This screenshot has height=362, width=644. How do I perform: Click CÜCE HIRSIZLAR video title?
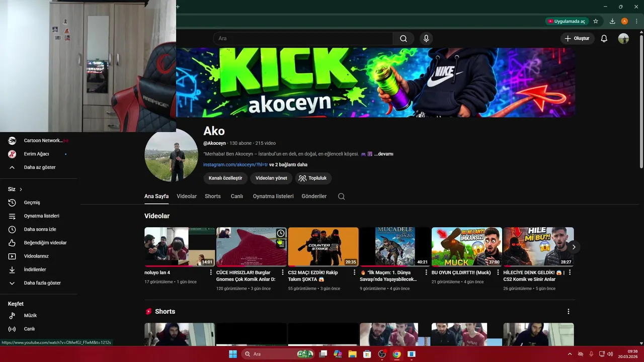pos(246,276)
